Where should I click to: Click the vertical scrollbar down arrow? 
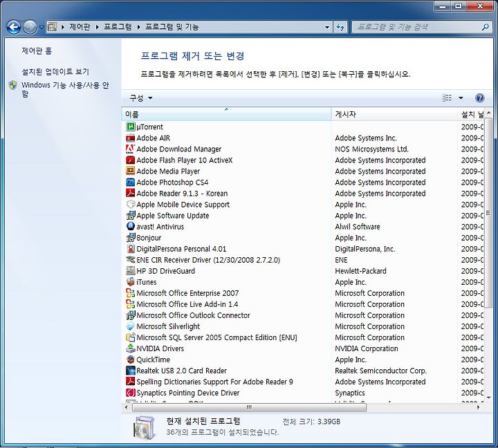[488, 398]
